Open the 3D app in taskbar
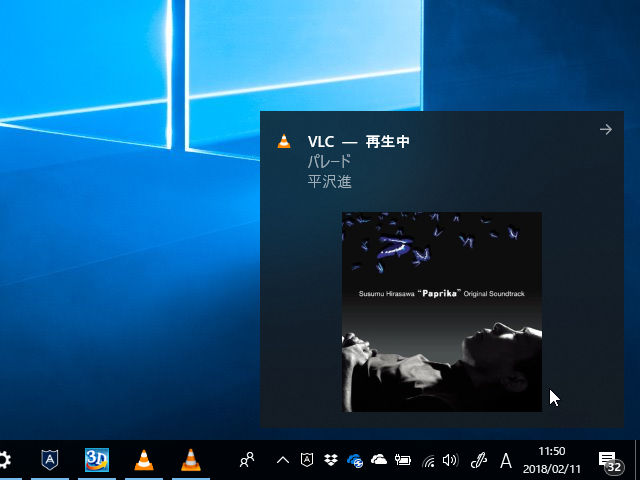This screenshot has height=480, width=640. point(97,460)
